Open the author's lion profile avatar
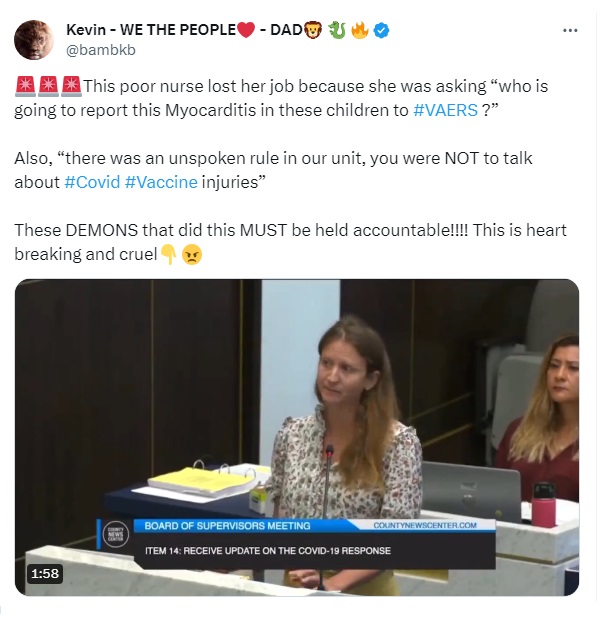Screen dimensions: 600x622 [34, 40]
